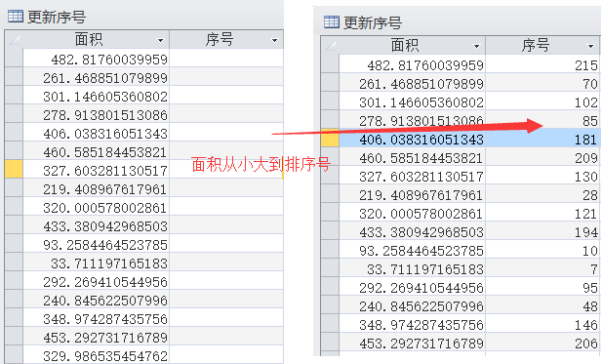
Task: Click select-all corner of right table
Action: point(330,45)
